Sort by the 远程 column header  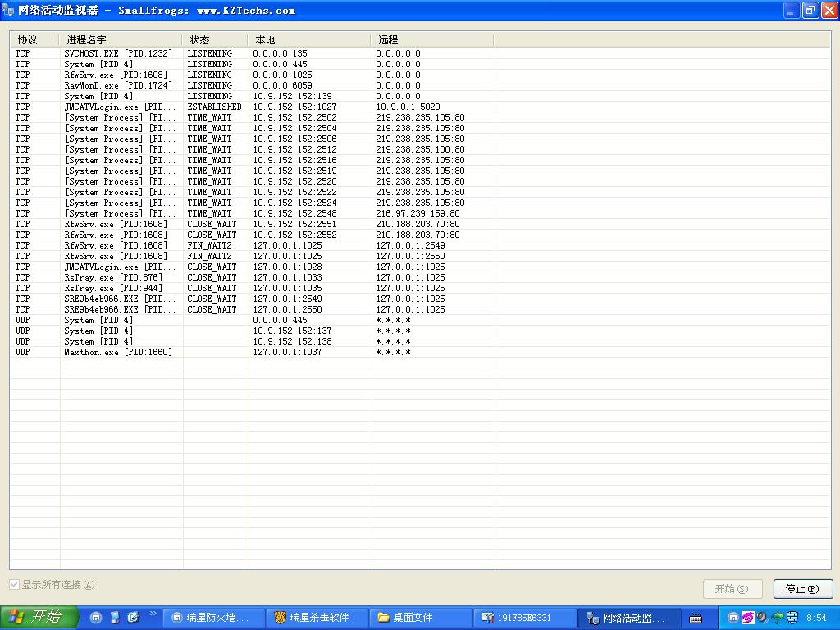pyautogui.click(x=432, y=39)
